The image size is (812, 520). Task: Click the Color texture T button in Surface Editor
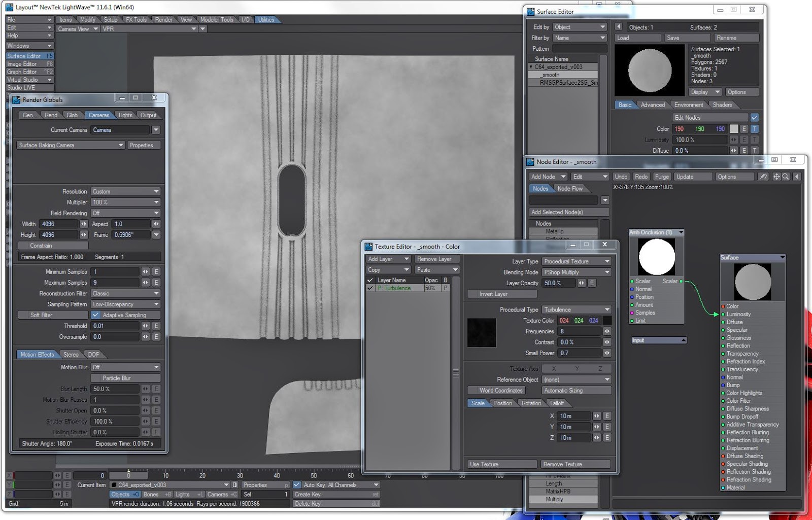[755, 129]
